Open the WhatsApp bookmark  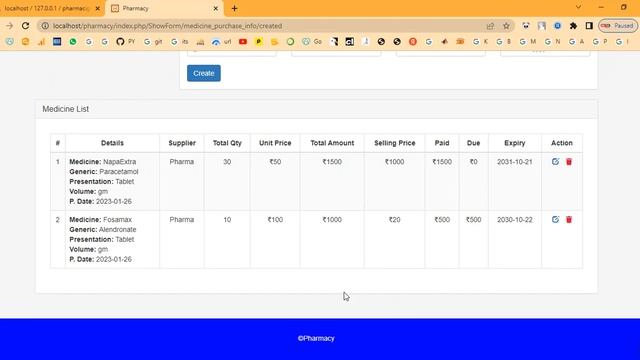tap(73, 42)
